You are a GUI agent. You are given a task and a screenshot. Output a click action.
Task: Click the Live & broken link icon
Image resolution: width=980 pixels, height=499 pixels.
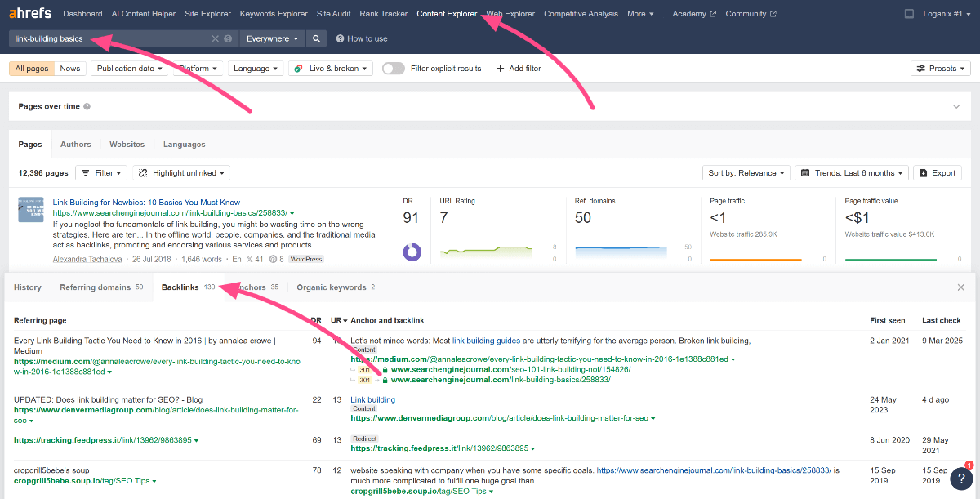coord(299,69)
